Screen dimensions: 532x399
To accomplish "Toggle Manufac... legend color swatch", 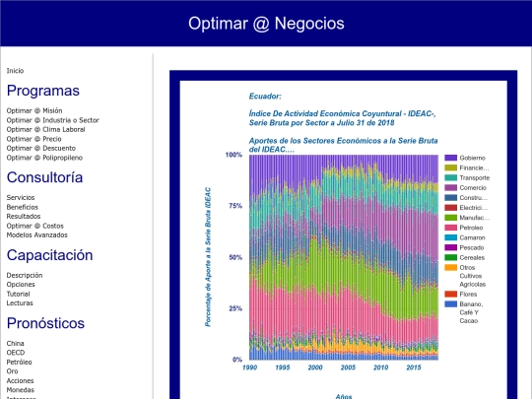I will (x=451, y=218).
